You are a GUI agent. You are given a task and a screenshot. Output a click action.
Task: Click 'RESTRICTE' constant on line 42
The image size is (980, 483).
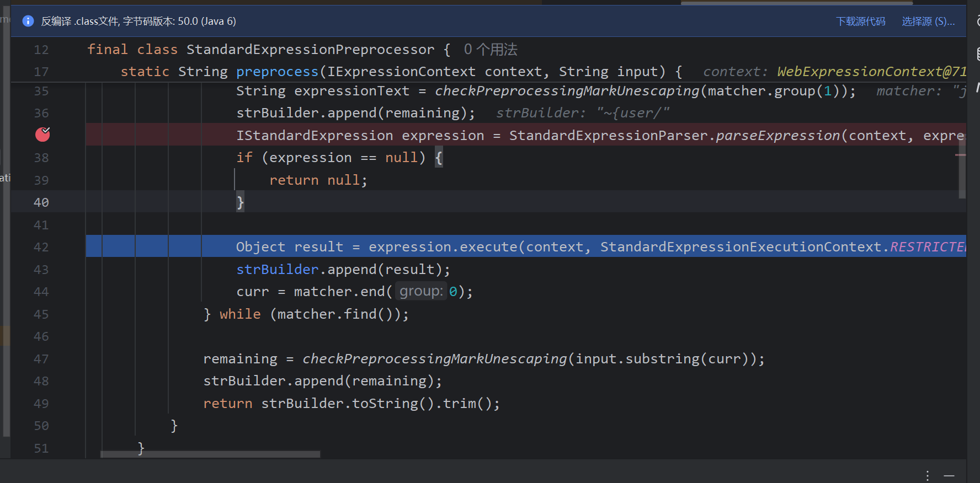coord(928,247)
